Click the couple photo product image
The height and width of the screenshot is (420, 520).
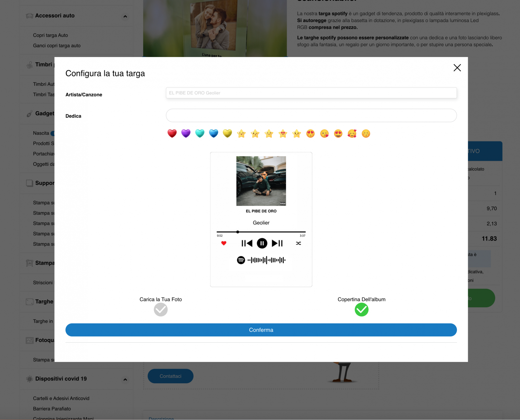coord(215,28)
